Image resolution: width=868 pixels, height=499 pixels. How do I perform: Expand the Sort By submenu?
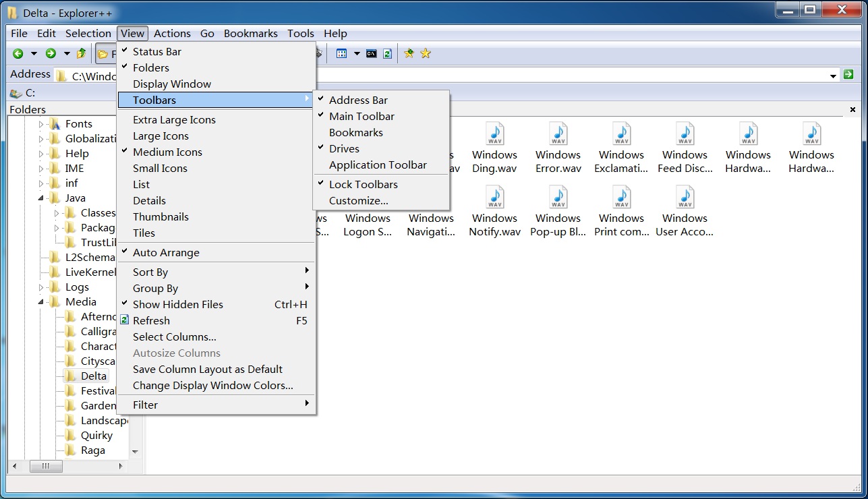point(150,272)
